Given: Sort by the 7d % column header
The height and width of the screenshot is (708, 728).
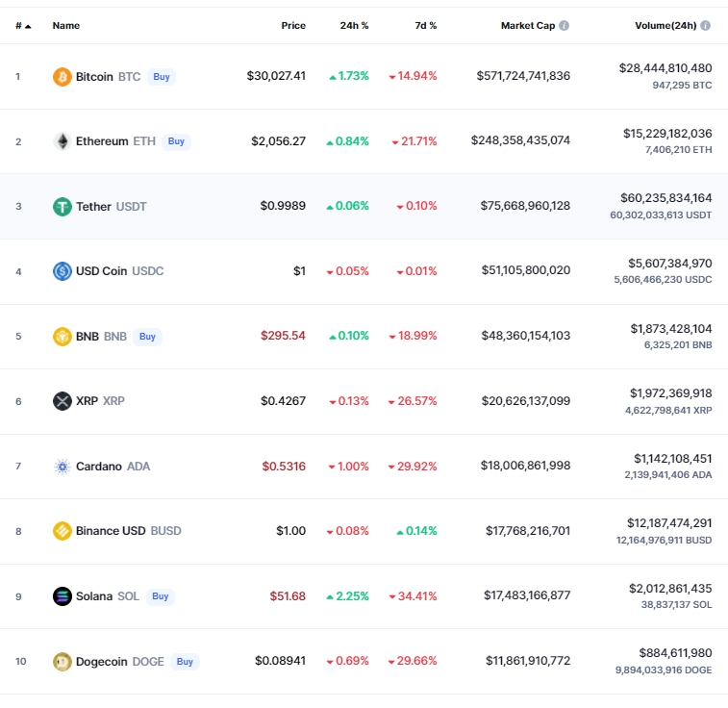Looking at the screenshot, I should pos(426,26).
